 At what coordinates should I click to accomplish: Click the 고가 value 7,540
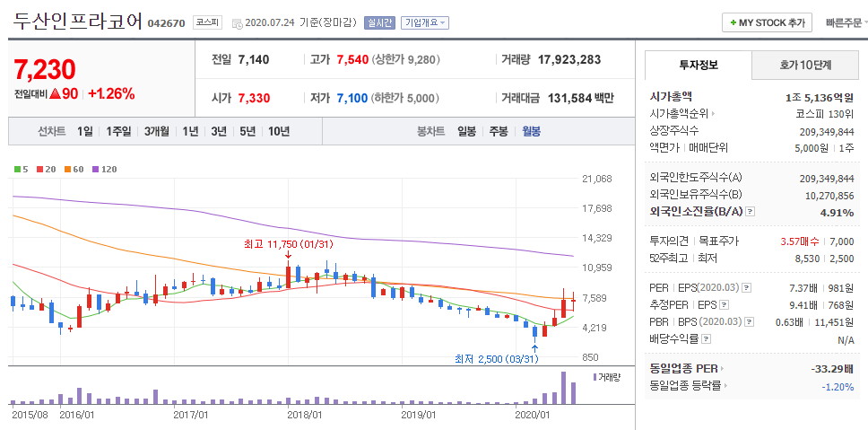click(x=352, y=59)
